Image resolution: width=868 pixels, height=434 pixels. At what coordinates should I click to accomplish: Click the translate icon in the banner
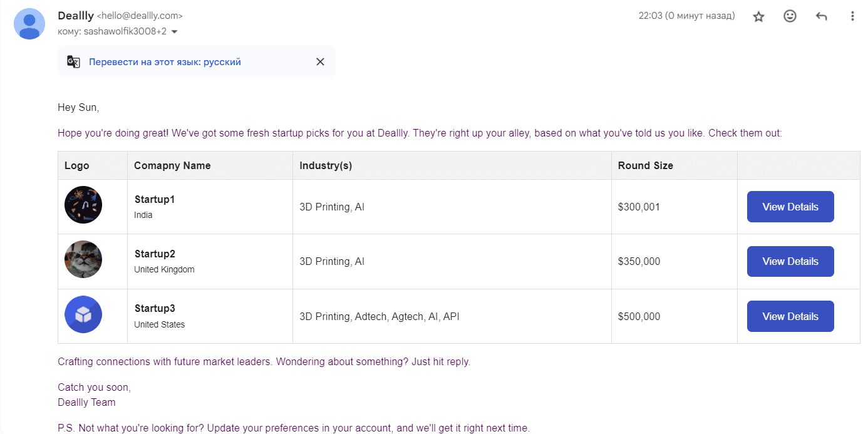pos(74,62)
